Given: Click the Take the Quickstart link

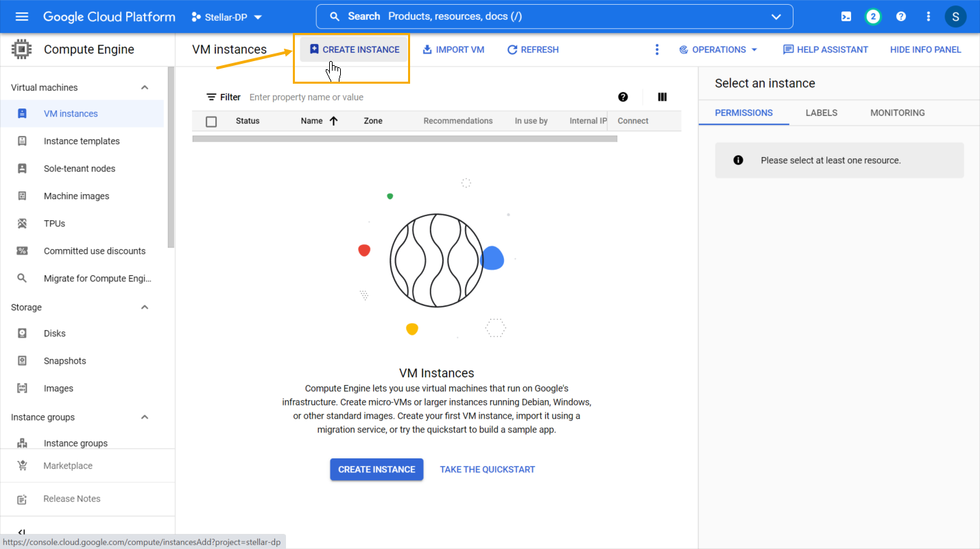Looking at the screenshot, I should (487, 469).
